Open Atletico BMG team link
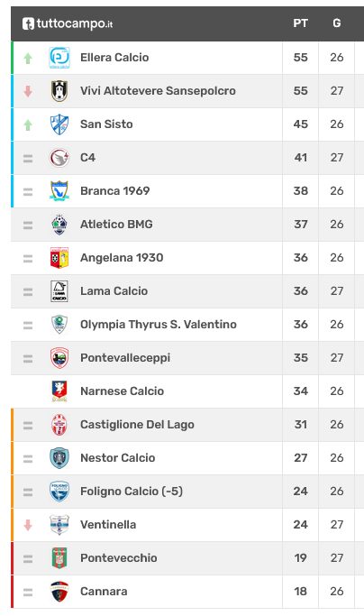The height and width of the screenshot is (616, 364). coord(116,225)
